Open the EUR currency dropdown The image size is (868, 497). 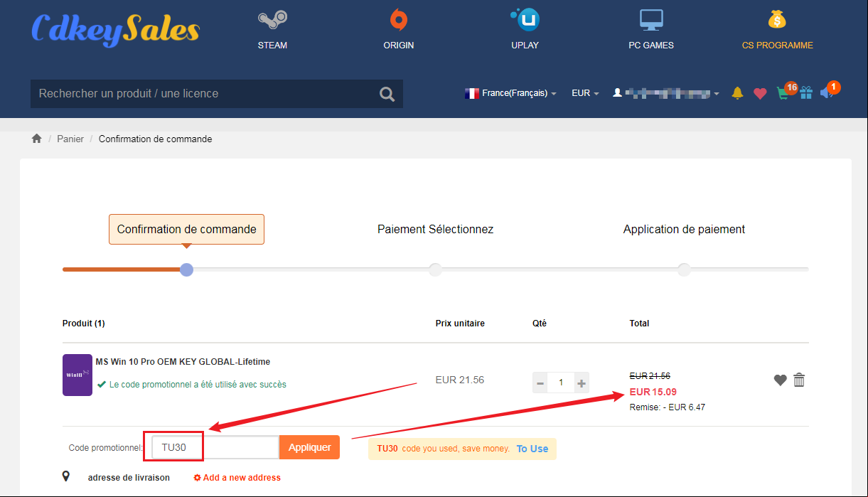(x=585, y=93)
